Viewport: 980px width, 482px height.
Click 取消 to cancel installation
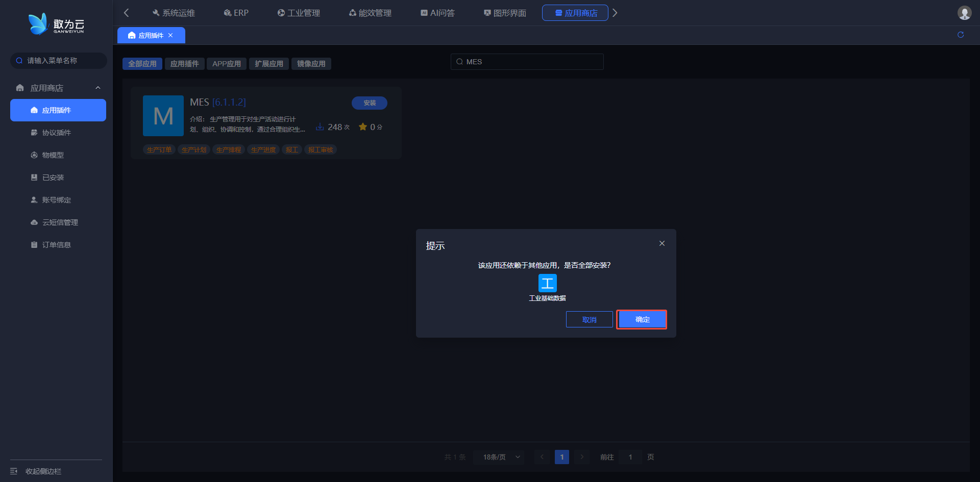[590, 319]
